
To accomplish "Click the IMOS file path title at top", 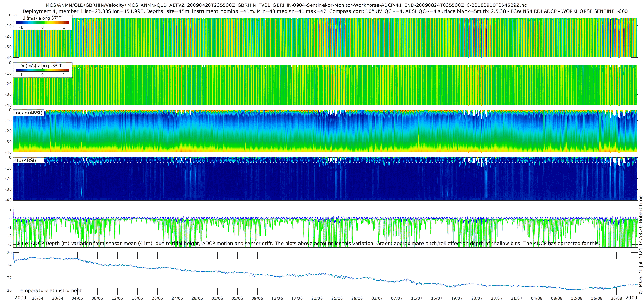I will [x=285, y=5].
